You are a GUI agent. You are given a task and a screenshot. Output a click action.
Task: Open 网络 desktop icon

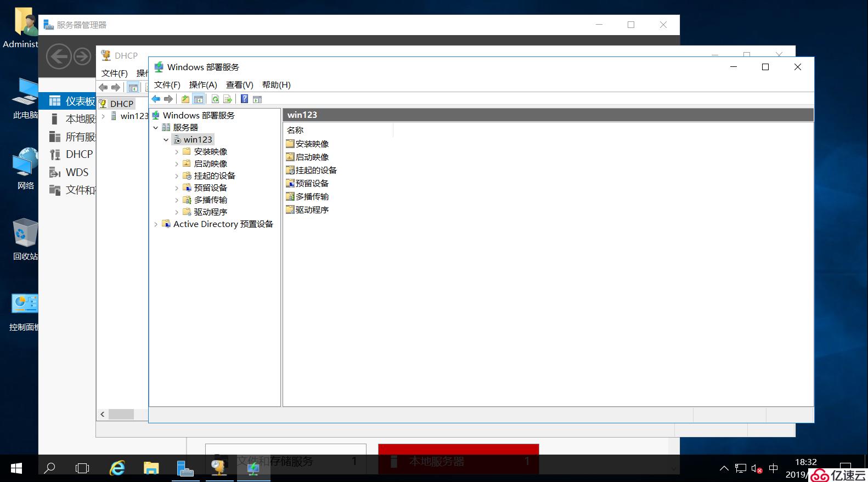coord(25,168)
